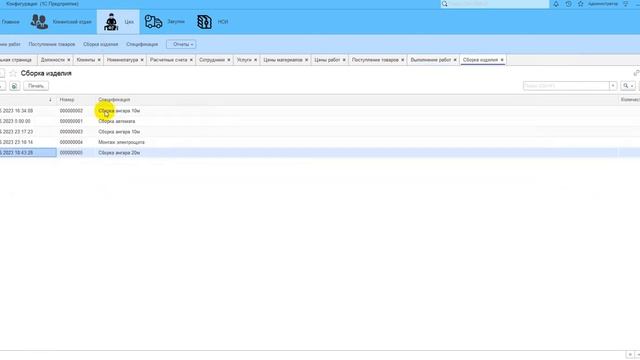Open the favorites star in the top bar

tap(580, 4)
